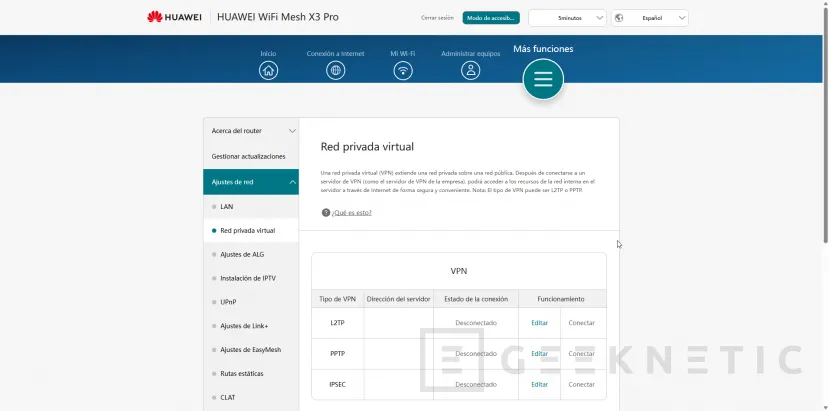This screenshot has height=411, width=829.
Task: Open the 5minutos timeout dropdown
Action: pos(567,18)
